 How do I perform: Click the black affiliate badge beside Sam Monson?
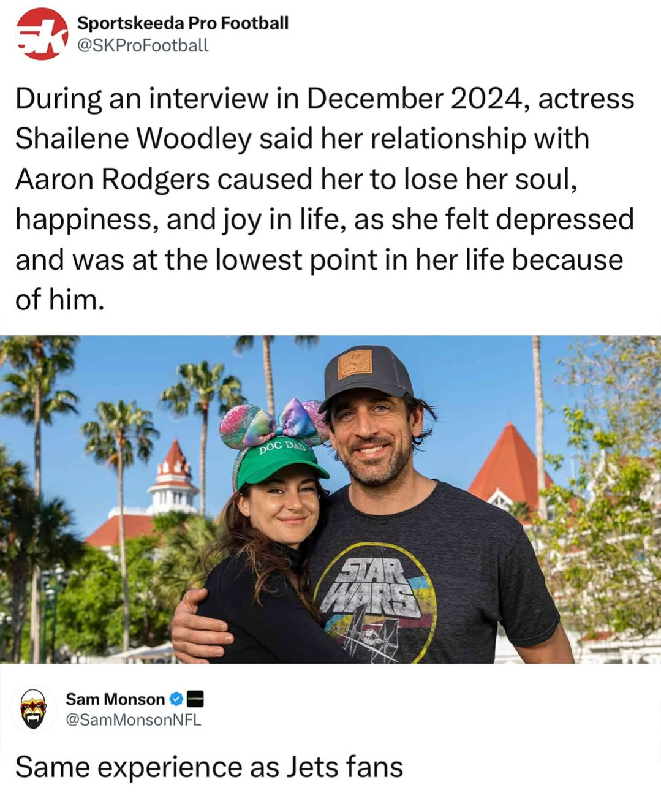(x=195, y=699)
